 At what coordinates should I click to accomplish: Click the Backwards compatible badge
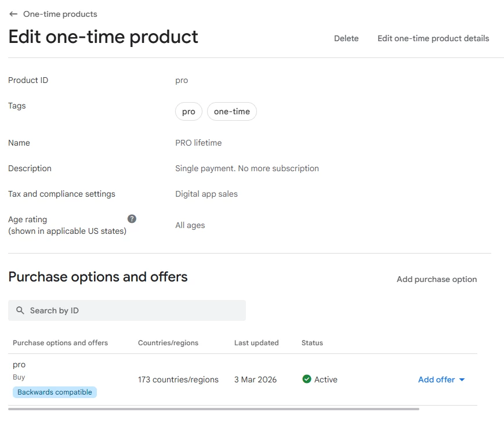(x=55, y=392)
